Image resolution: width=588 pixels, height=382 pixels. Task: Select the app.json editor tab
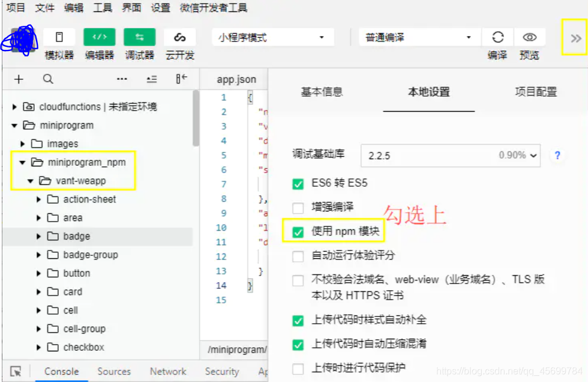click(236, 79)
